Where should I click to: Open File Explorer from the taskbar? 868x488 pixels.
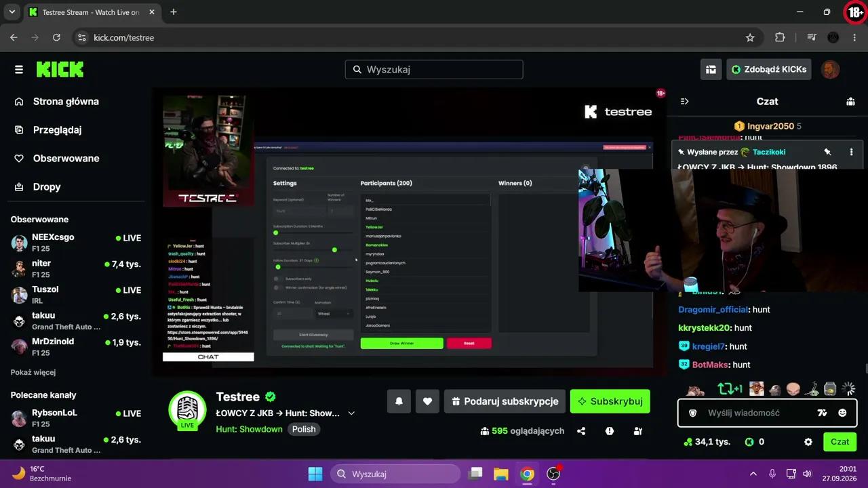501,474
